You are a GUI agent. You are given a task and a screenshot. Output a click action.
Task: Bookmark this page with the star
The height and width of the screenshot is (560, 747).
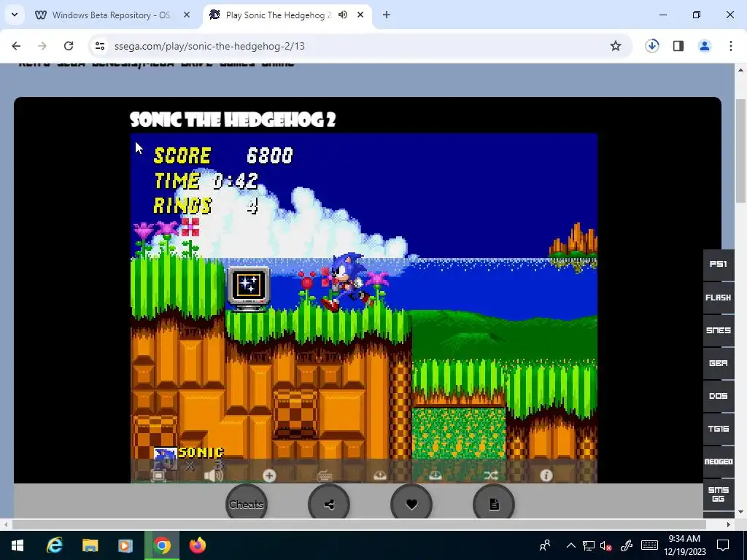pos(616,46)
